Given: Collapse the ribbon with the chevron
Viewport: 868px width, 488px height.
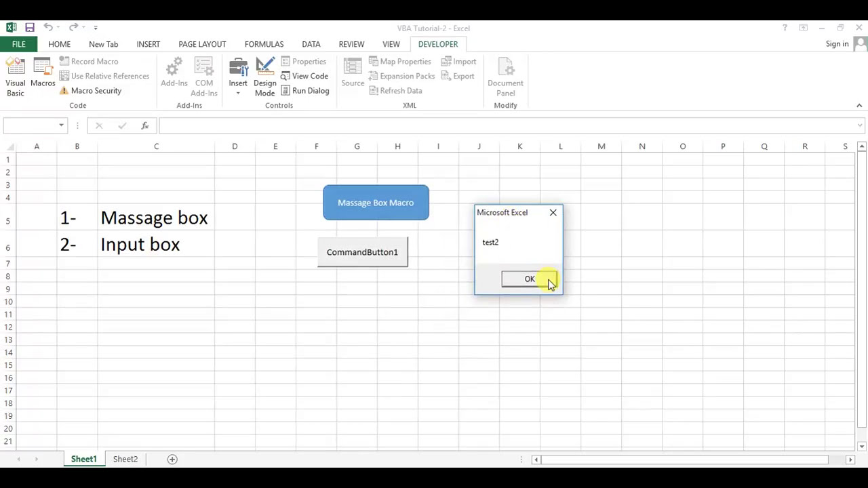Looking at the screenshot, I should coord(859,106).
